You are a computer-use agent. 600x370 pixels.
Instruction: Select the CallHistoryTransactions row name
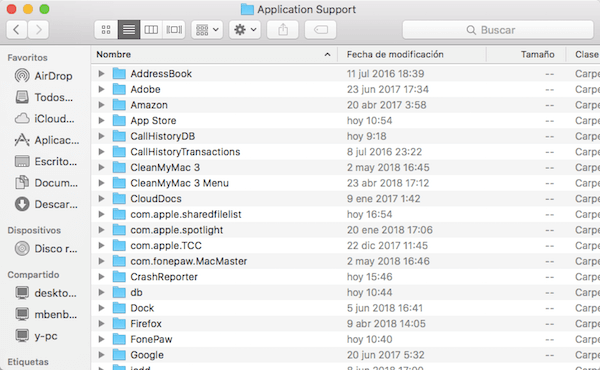[x=185, y=152]
